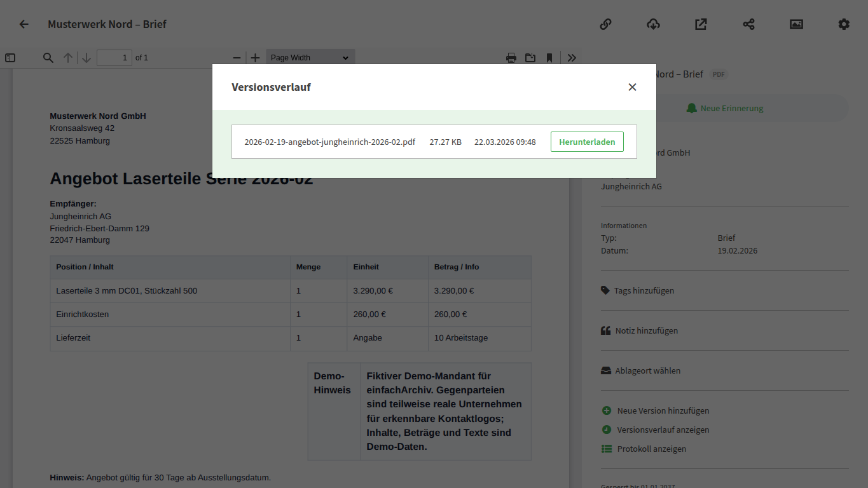Click the header title Musterwerk Nord – Brief
The height and width of the screenshot is (488, 868).
click(107, 24)
